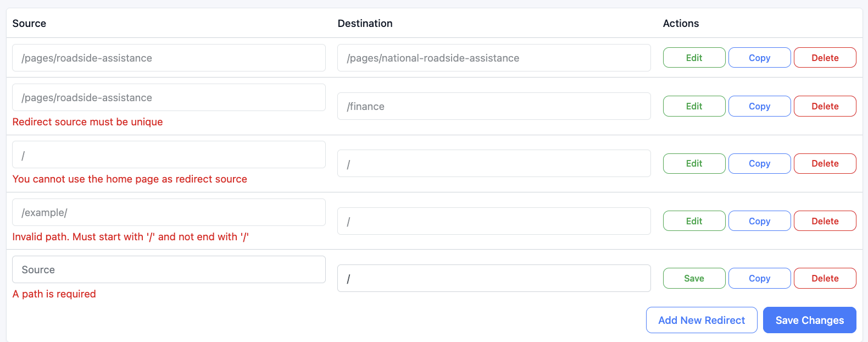Focus the empty Source placeholder field

(x=169, y=269)
